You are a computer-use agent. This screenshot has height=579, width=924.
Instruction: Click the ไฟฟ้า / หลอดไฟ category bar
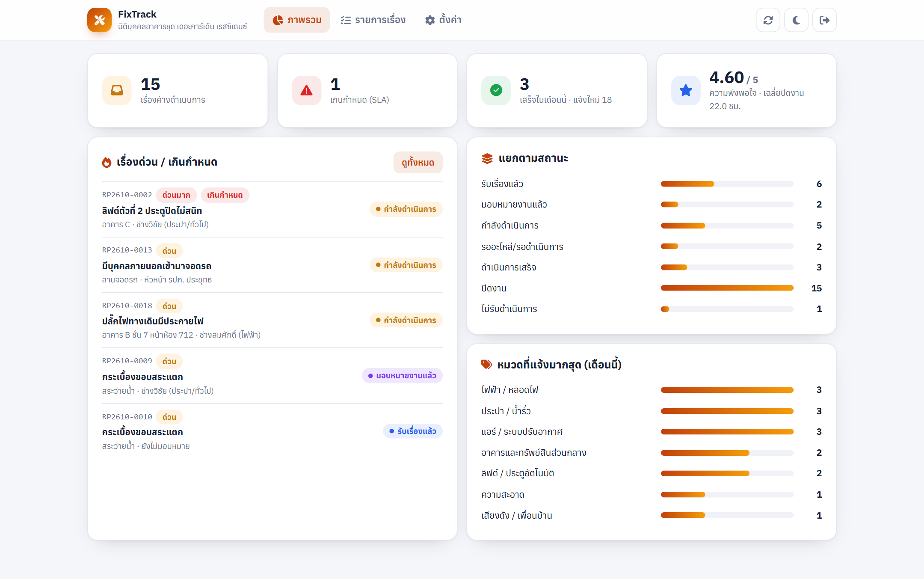(x=727, y=390)
